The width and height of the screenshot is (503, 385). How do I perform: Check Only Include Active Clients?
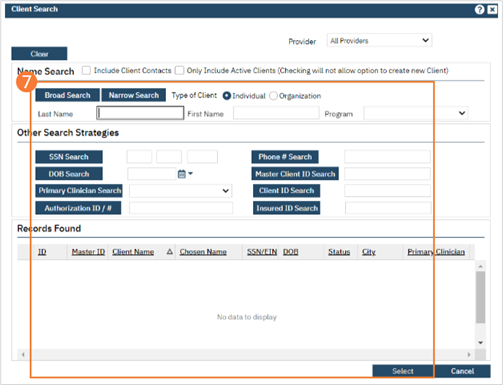179,70
